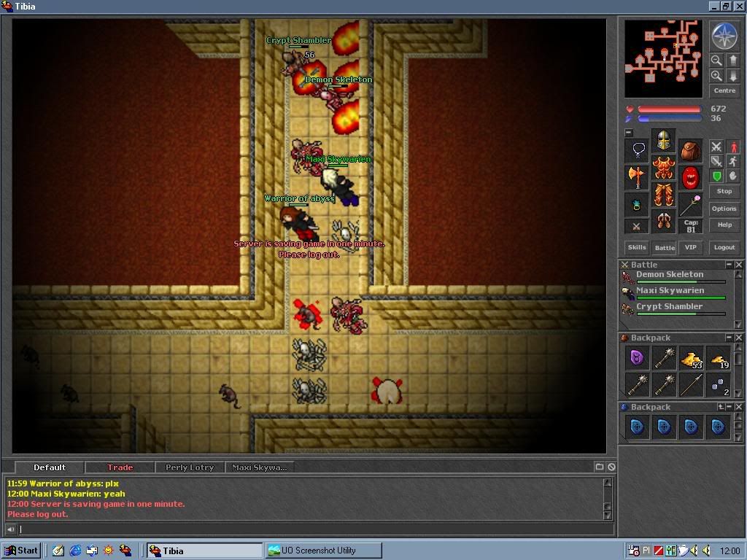Viewport: 747px width, 560px height.
Task: Select the ring equipment slot
Action: click(x=637, y=205)
